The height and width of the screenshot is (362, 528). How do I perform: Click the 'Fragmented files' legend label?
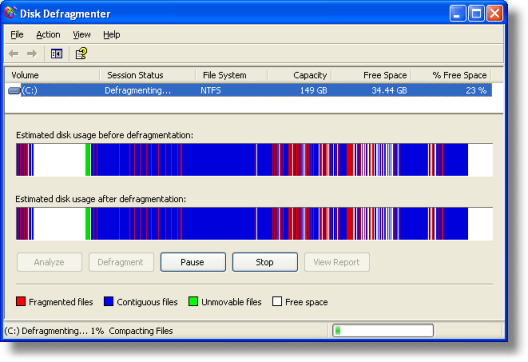61,302
